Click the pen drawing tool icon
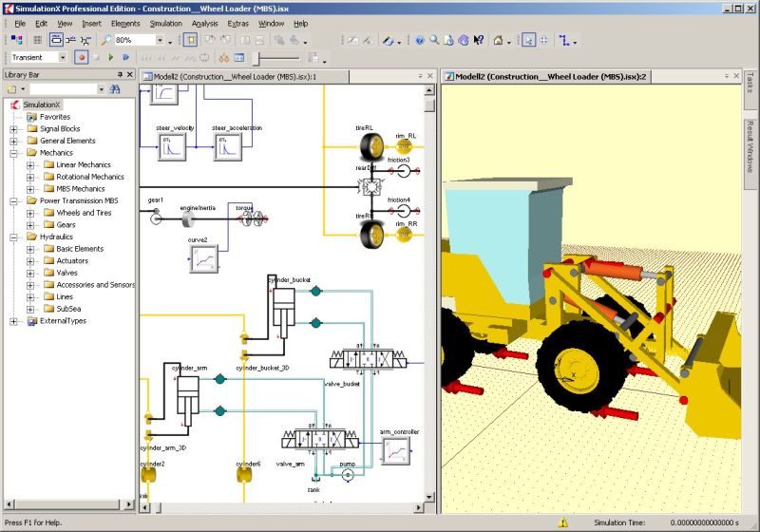Screen dimensions: 760x532 pyautogui.click(x=388, y=41)
